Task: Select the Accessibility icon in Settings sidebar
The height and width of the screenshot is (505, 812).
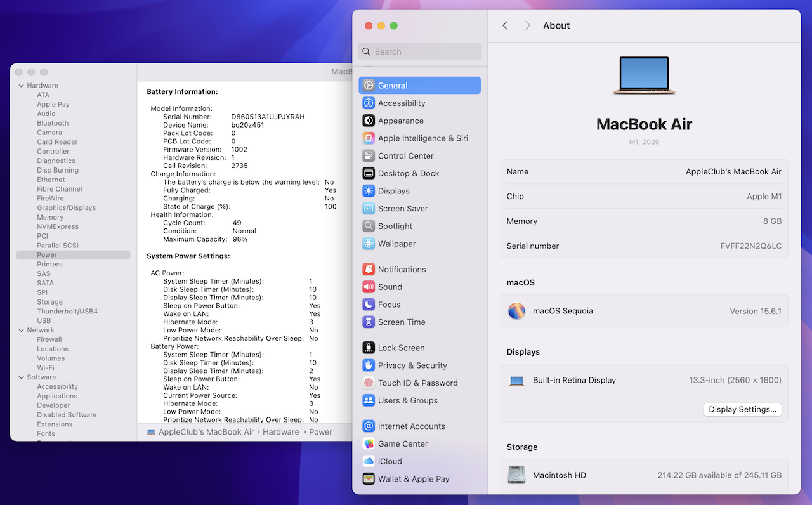Action: (369, 103)
